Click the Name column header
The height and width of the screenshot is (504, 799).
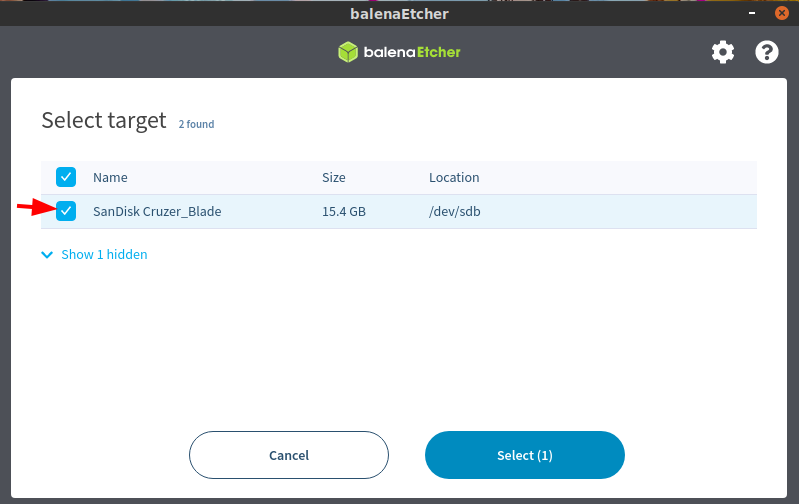point(110,177)
